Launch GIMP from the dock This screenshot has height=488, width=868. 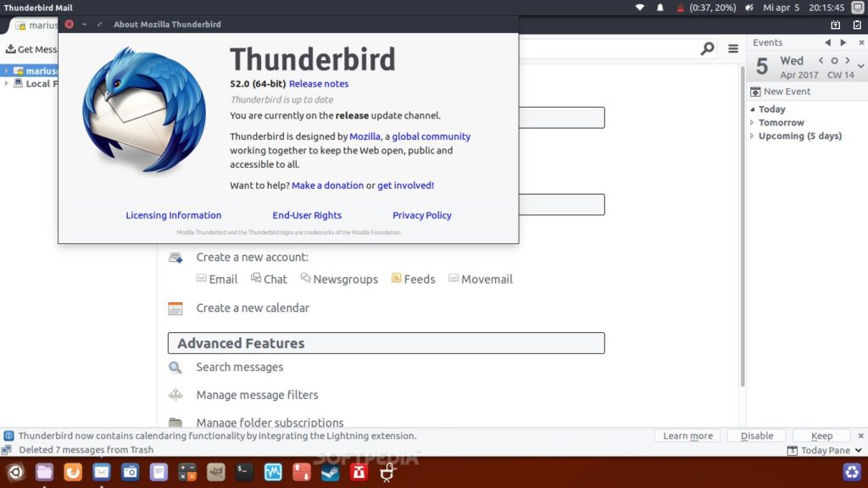[216, 472]
